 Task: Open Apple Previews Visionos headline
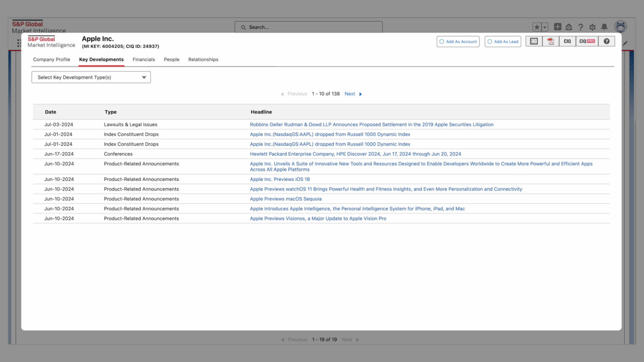[x=318, y=219]
